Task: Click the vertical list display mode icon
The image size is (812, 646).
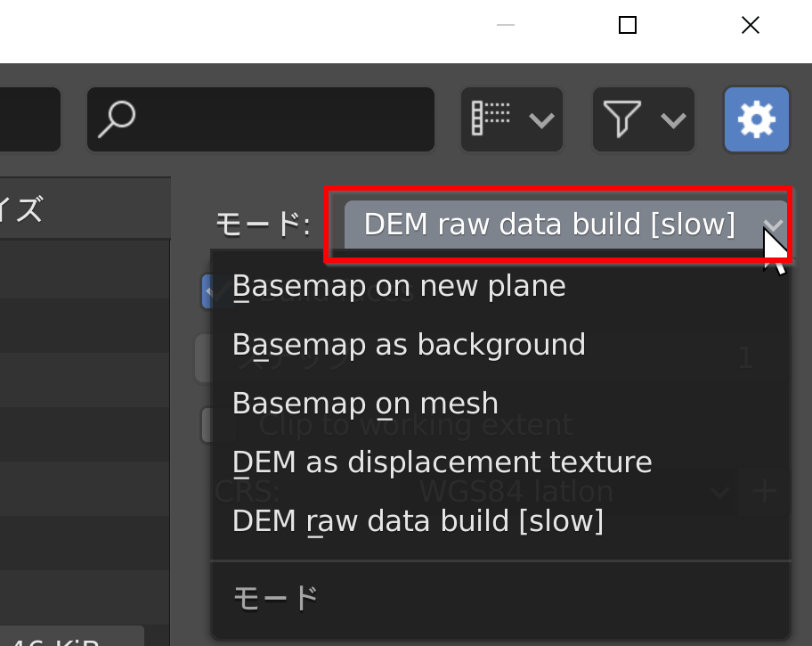Action: (491, 119)
